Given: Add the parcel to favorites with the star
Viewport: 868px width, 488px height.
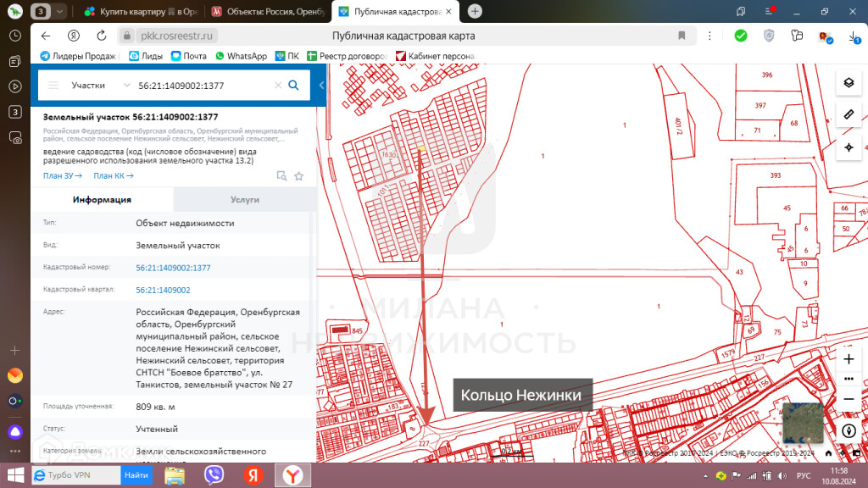Looking at the screenshot, I should click(298, 176).
